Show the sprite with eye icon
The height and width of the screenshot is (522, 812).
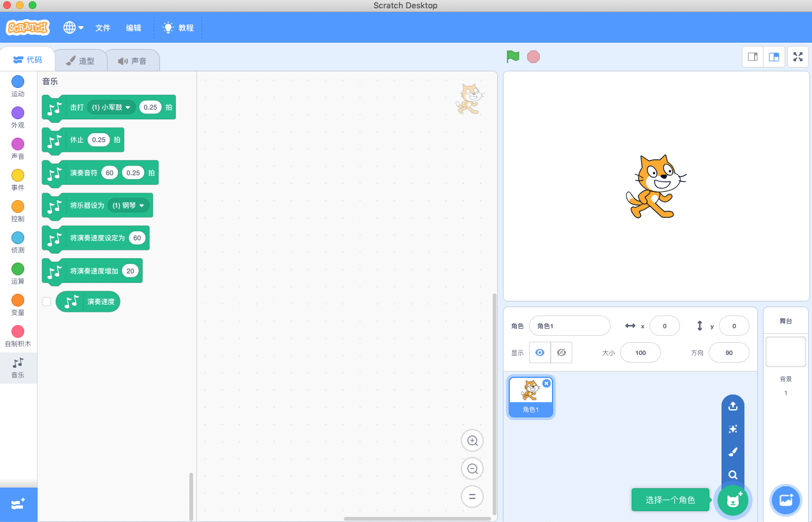click(x=540, y=352)
